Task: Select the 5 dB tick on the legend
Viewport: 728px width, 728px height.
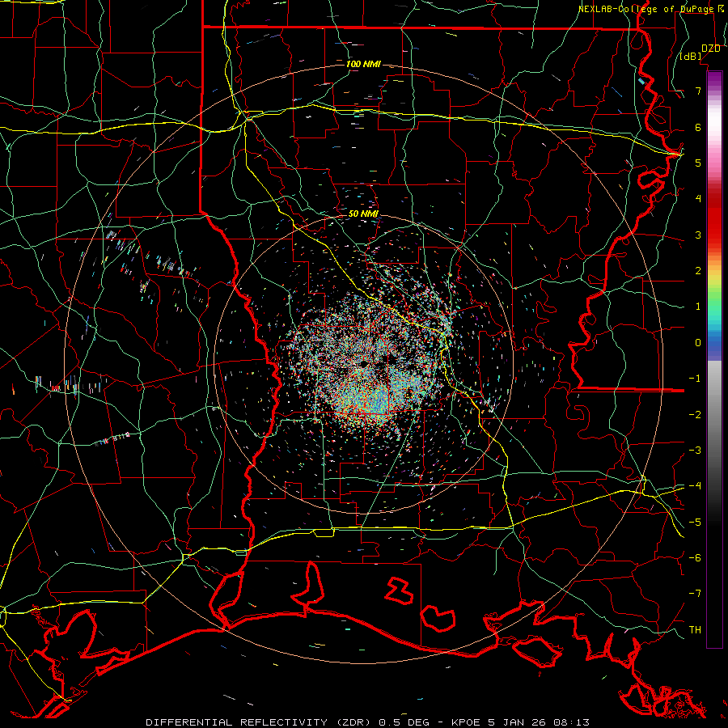Action: [x=698, y=163]
